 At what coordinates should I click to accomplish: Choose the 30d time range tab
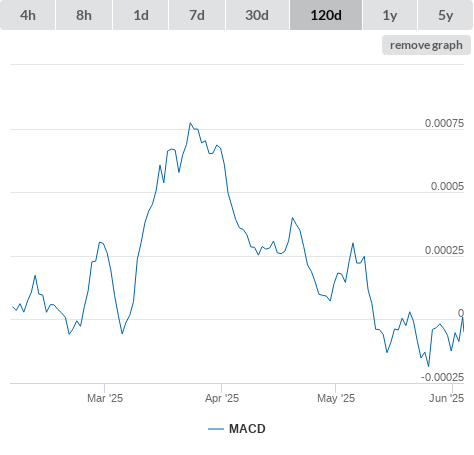[x=257, y=15]
